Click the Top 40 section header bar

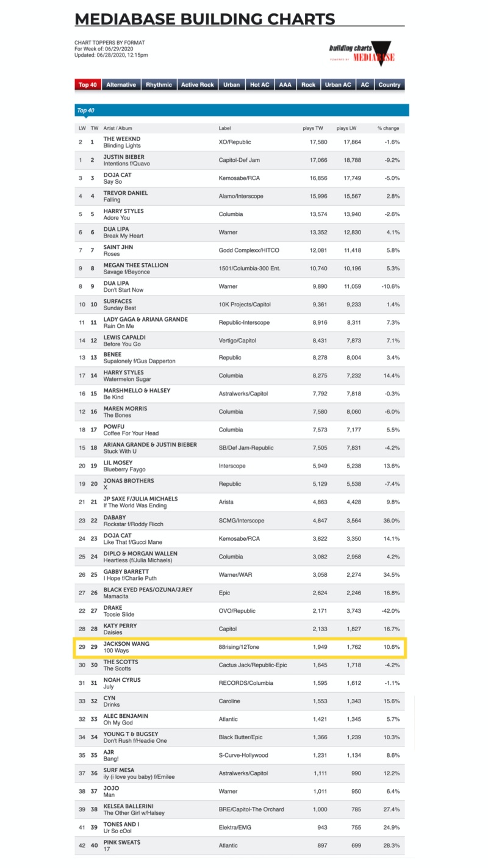point(242,110)
